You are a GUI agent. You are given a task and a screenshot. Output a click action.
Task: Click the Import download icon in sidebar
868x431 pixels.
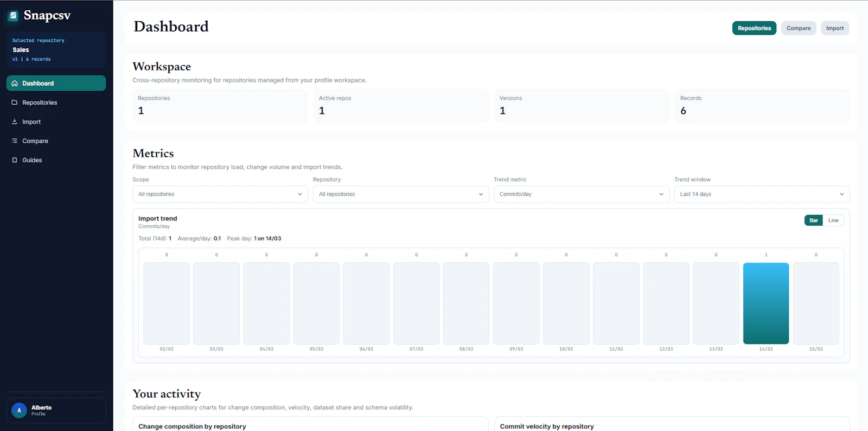(15, 122)
